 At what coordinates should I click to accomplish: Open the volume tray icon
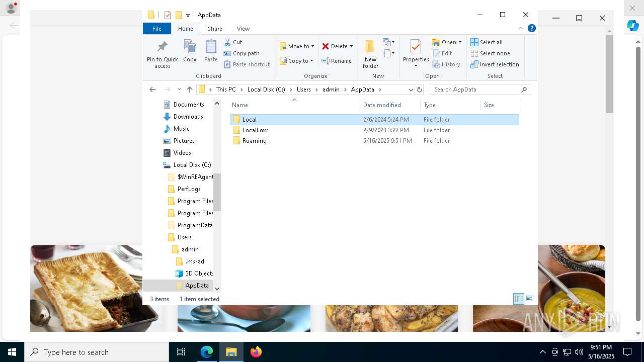click(579, 352)
